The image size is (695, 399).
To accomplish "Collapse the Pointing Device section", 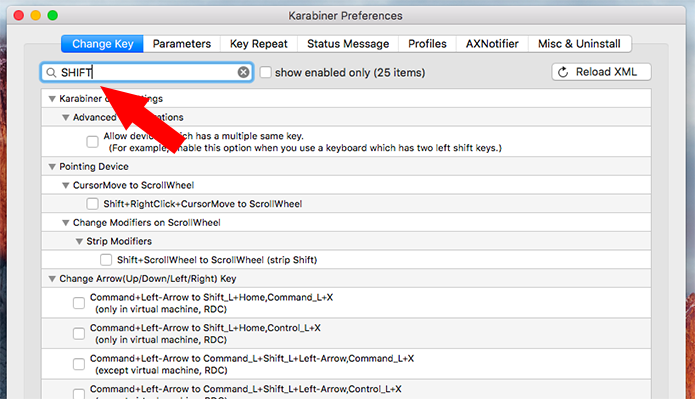I will (52, 167).
